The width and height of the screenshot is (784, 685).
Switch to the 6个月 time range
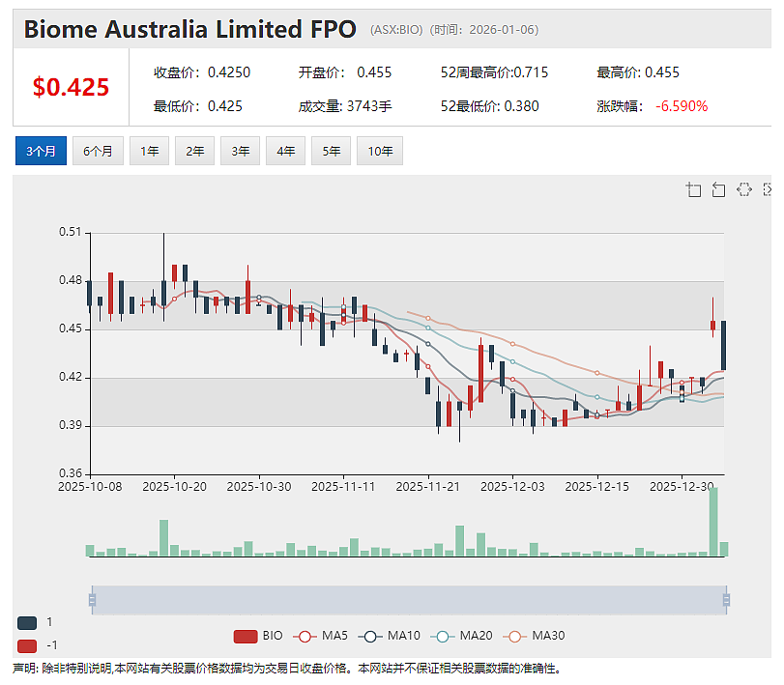(98, 151)
